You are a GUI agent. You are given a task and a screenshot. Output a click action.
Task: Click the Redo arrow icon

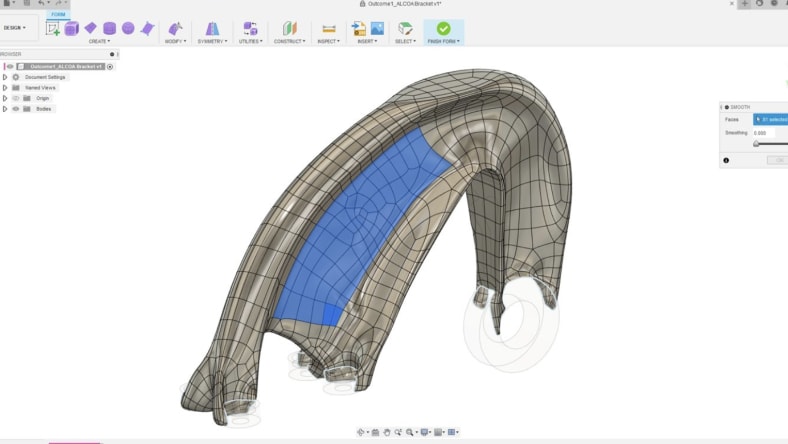point(58,3)
